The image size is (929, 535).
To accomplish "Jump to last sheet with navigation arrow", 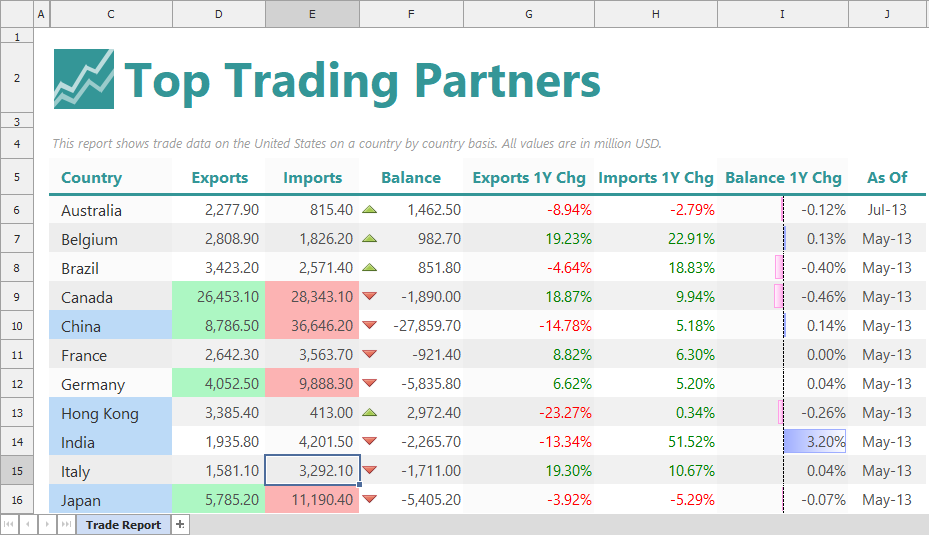I will [66, 524].
